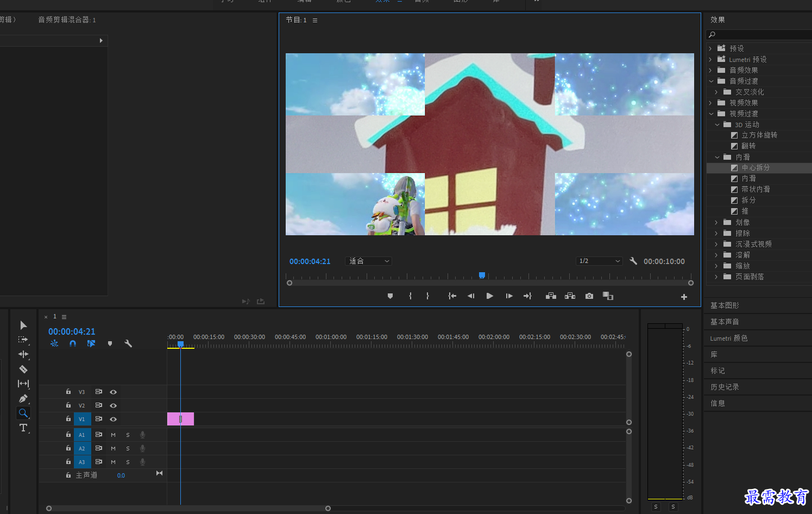Screen dimensions: 812x514
Task: Solo the A2 audio track
Action: click(128, 448)
